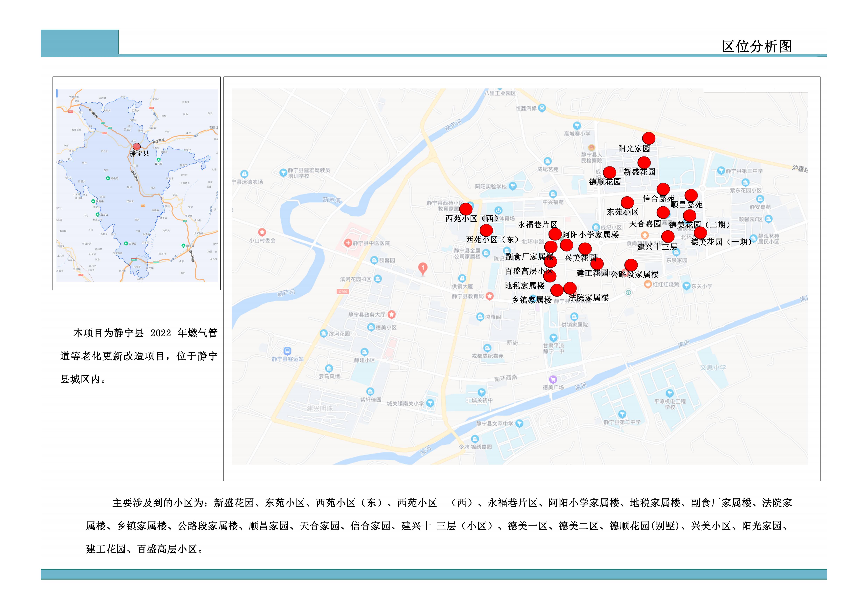Select the 紫东花园小区 residence icon
The height and width of the screenshot is (614, 868).
tap(745, 183)
